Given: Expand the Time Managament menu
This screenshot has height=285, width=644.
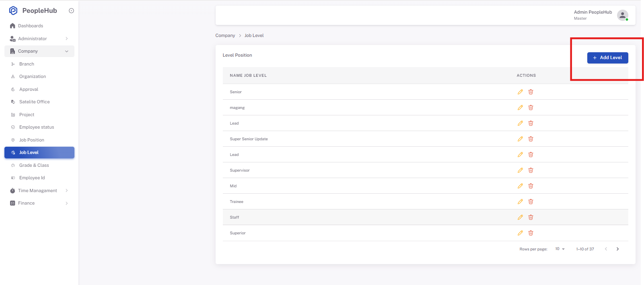Looking at the screenshot, I should [39, 191].
